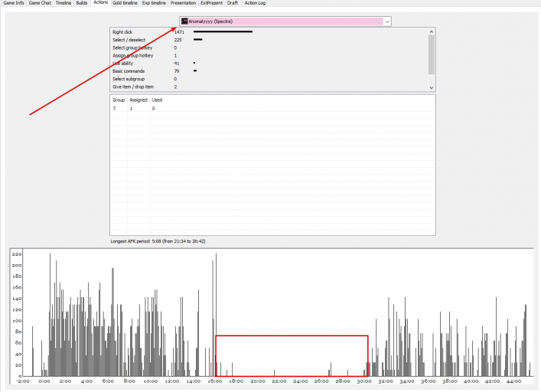Open the Action Log tab
Viewport: 541px width, 392px height.
[255, 3]
